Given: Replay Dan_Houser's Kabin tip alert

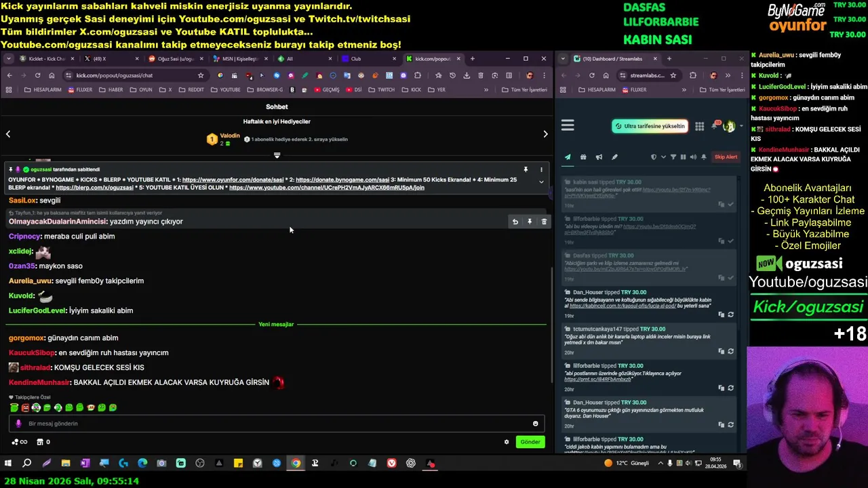Looking at the screenshot, I should 730,314.
